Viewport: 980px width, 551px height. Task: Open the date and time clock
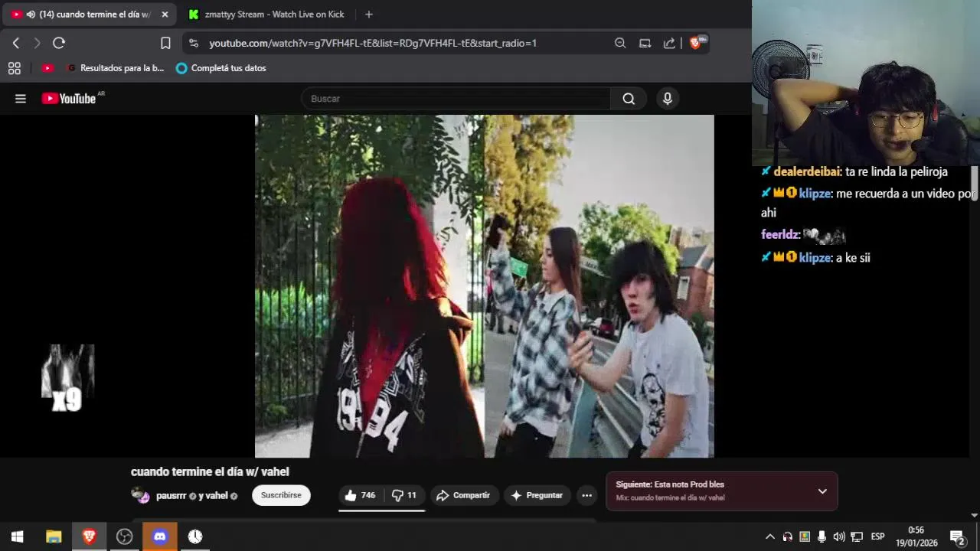click(916, 536)
